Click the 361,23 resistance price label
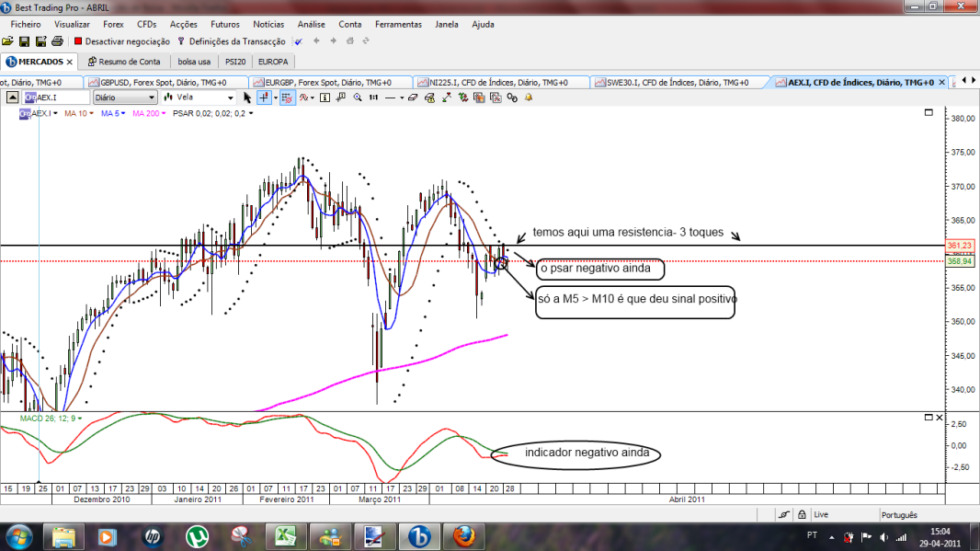 pos(960,246)
